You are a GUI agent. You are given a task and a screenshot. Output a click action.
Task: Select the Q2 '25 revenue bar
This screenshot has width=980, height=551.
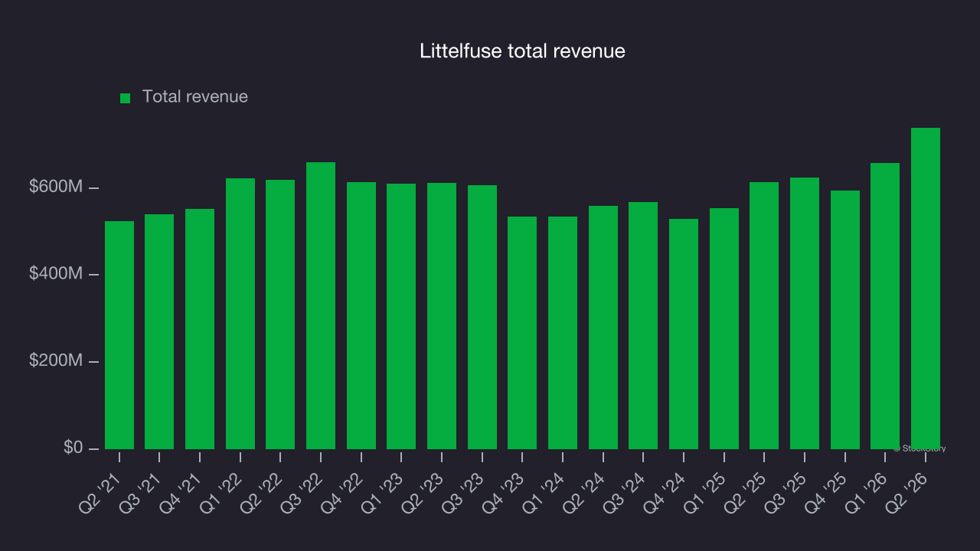(764, 315)
